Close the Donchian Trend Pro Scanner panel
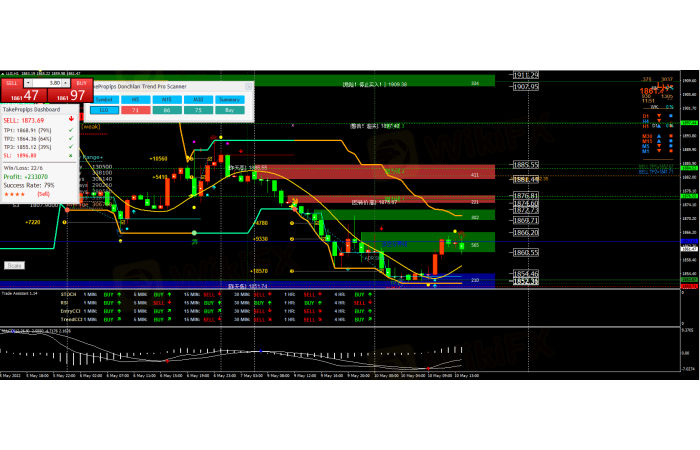This screenshot has height=450, width=700. (250, 87)
